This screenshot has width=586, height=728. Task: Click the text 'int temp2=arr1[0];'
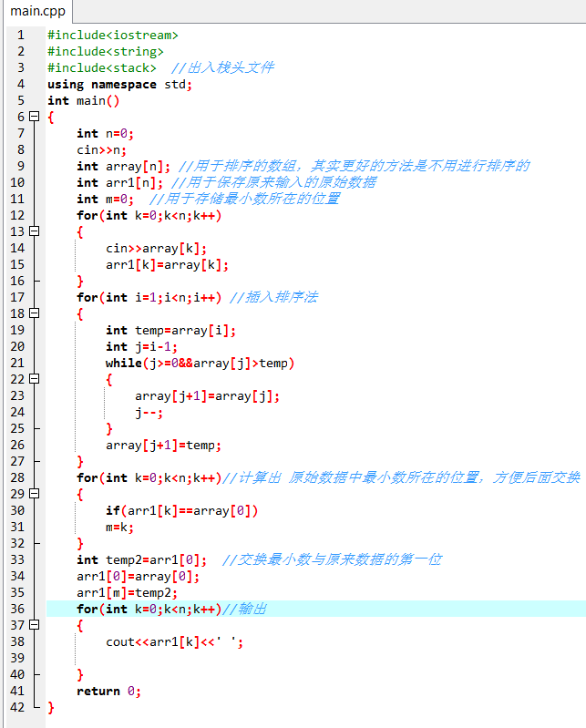[141, 560]
